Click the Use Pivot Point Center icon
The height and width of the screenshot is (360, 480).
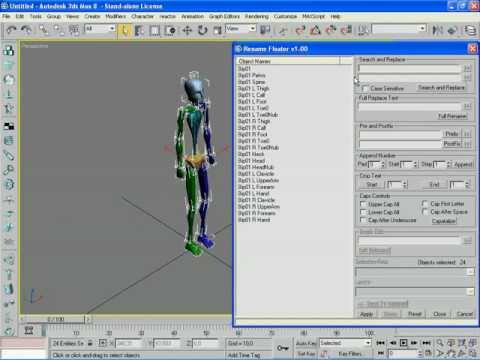click(x=265, y=30)
